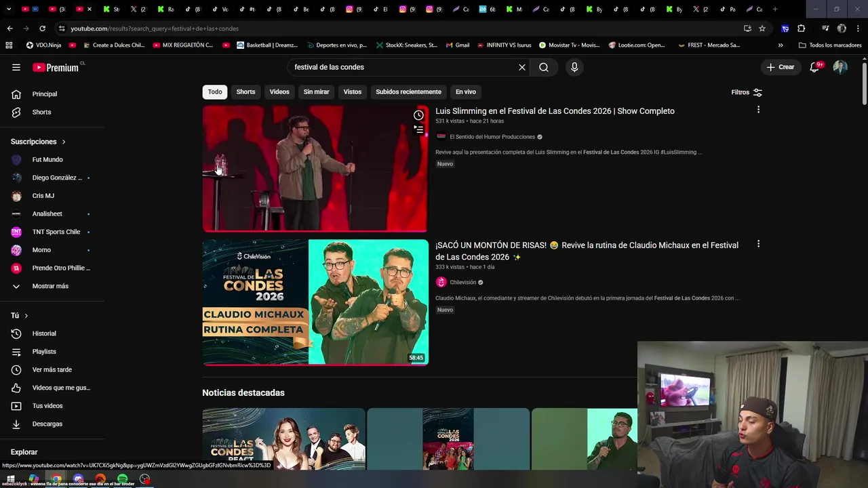The height and width of the screenshot is (488, 868).
Task: Select Subidos recientemente filter chip
Action: tap(408, 91)
